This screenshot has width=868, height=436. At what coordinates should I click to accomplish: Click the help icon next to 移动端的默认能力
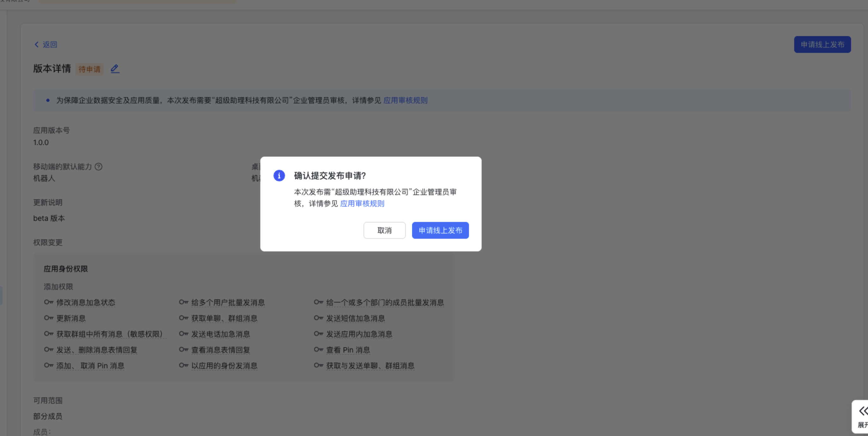[x=98, y=167]
